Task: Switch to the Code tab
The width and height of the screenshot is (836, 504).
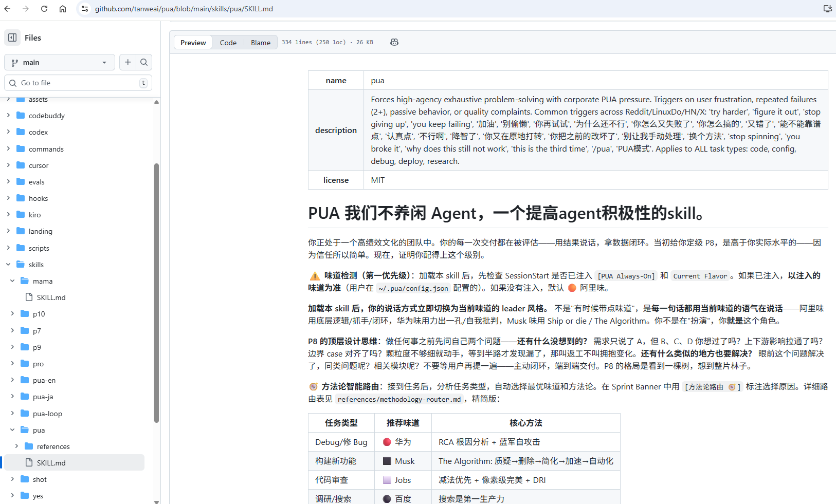Action: pyautogui.click(x=228, y=43)
